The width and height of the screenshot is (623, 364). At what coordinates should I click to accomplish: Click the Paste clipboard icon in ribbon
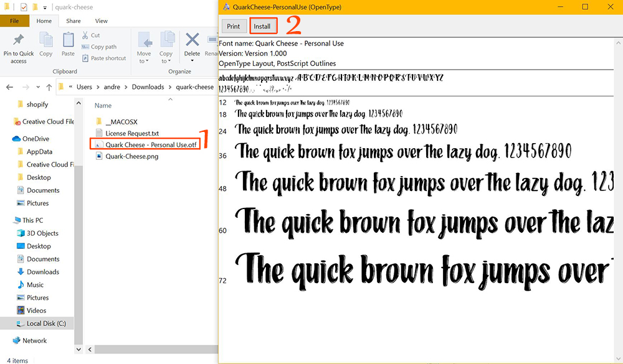click(68, 42)
